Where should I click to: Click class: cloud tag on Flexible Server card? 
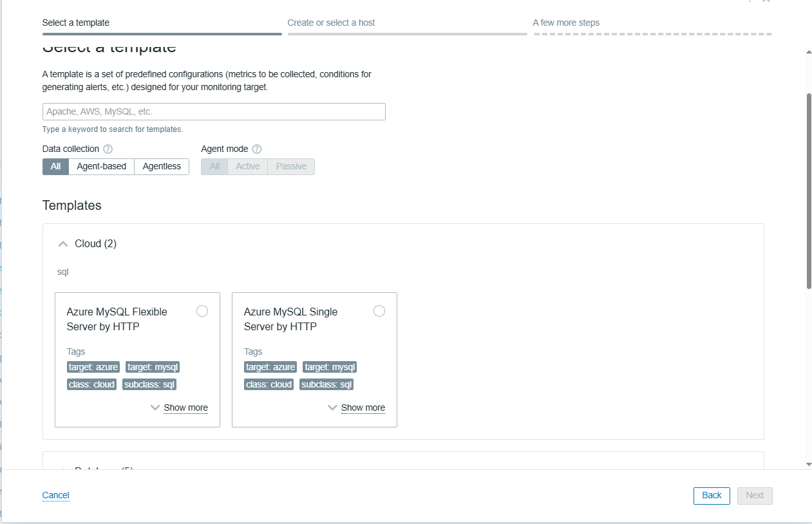tap(91, 385)
